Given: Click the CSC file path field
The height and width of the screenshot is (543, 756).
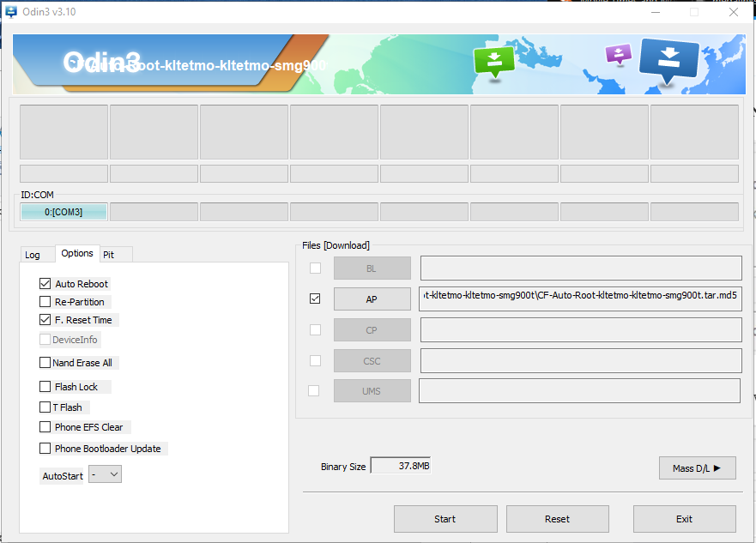Looking at the screenshot, I should [x=581, y=361].
